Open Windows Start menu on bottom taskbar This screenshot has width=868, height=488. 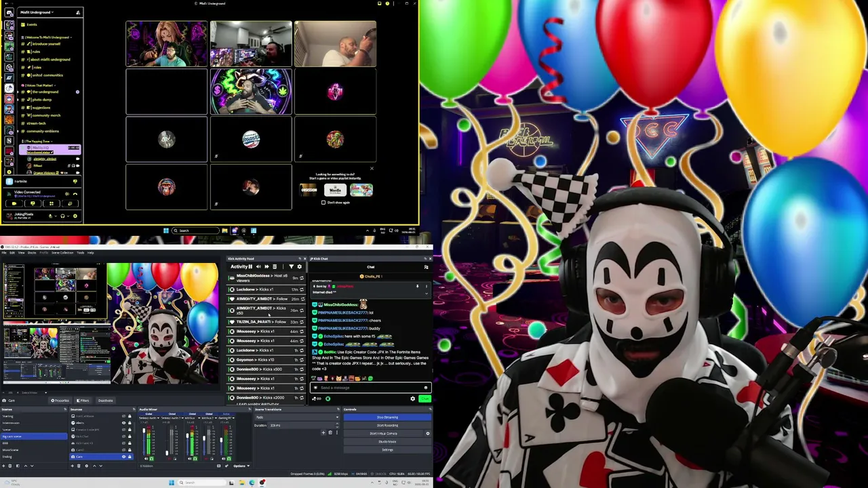[x=172, y=483]
